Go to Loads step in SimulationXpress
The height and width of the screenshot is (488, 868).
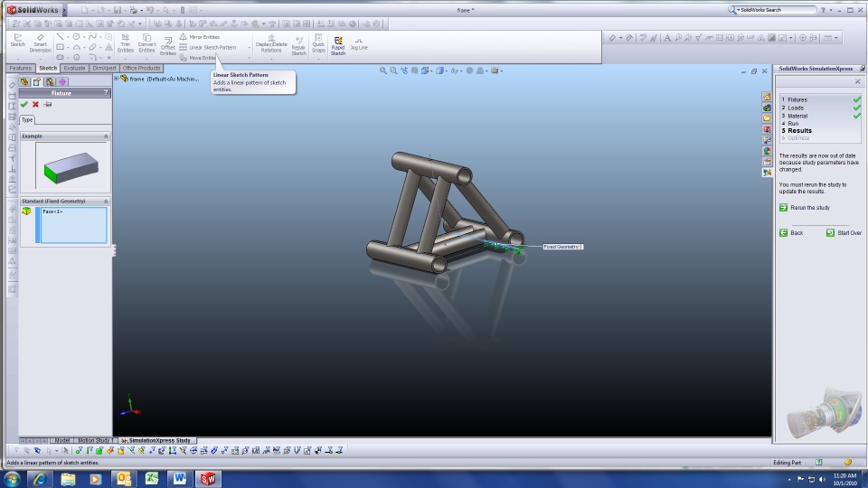[796, 108]
